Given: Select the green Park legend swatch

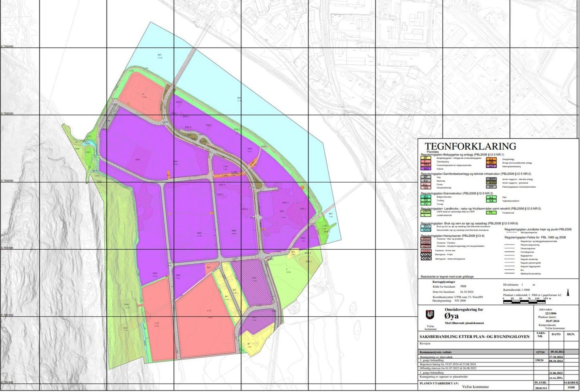Looking at the screenshot, I should [491, 198].
